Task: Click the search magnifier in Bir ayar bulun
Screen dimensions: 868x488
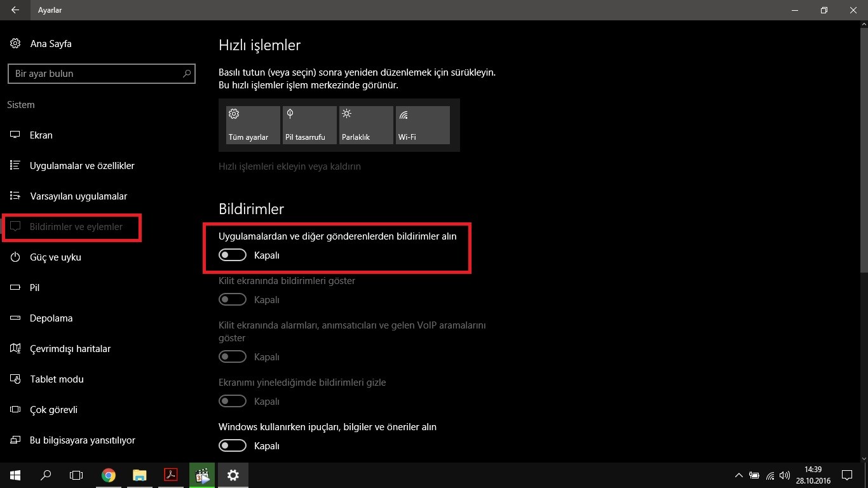Action: [187, 74]
